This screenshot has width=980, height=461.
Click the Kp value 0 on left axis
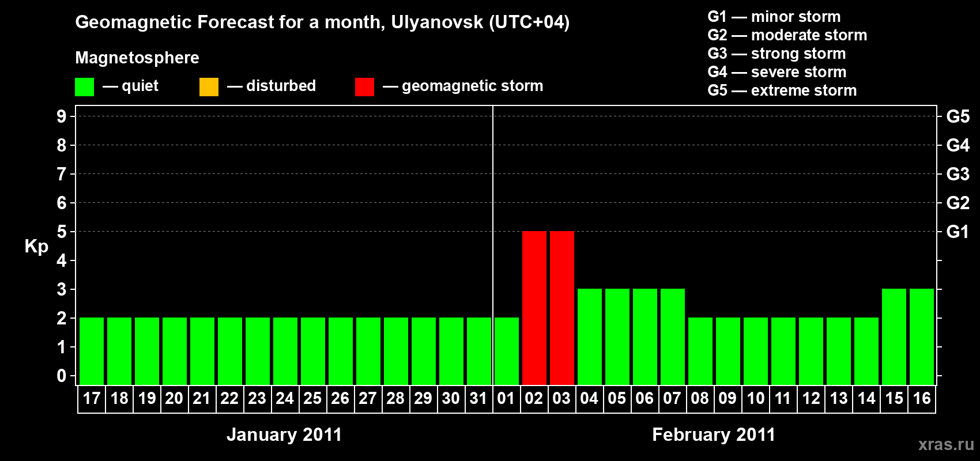pos(62,376)
